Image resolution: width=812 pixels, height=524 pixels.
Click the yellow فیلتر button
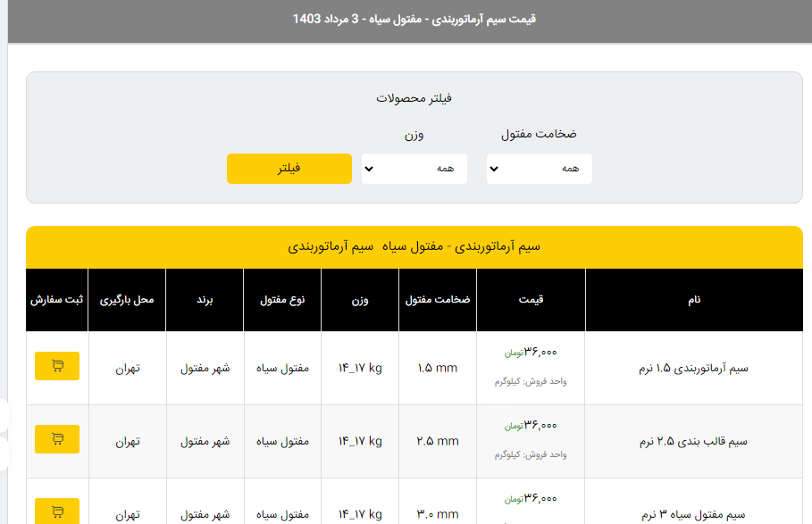(289, 169)
